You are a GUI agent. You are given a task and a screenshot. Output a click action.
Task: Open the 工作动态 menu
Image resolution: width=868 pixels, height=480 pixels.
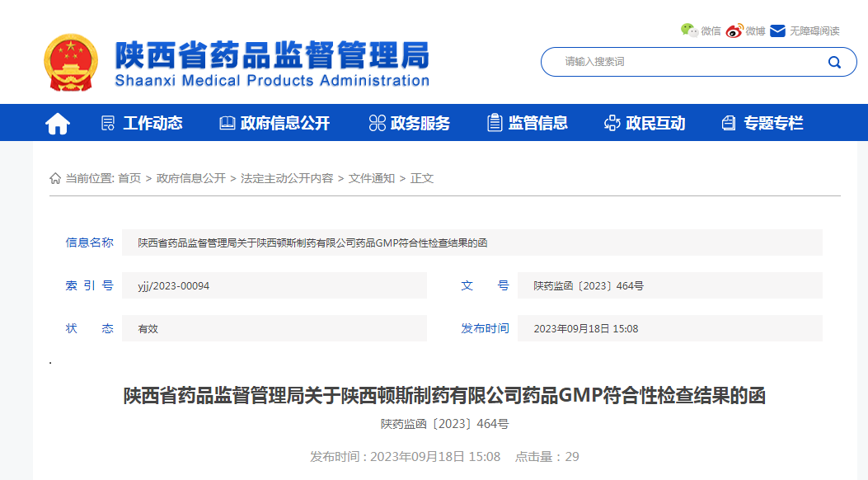click(x=152, y=123)
